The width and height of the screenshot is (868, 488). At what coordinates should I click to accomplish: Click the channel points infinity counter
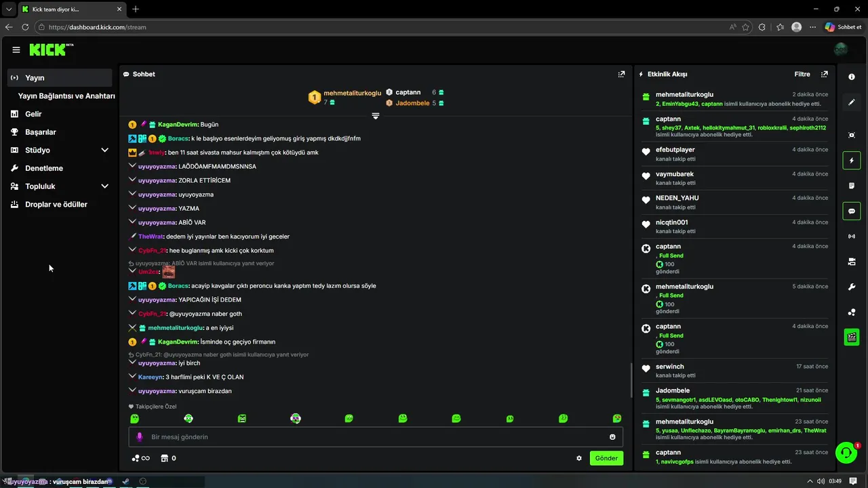141,458
